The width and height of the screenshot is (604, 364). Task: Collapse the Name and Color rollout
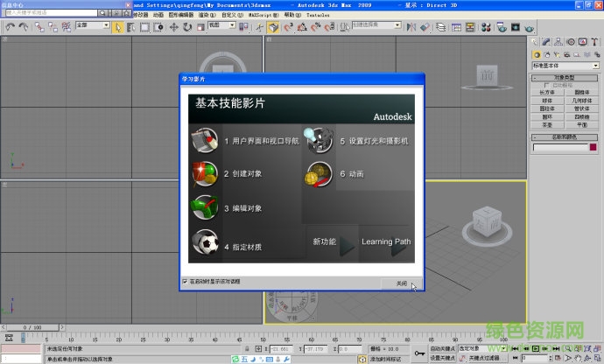(565, 137)
